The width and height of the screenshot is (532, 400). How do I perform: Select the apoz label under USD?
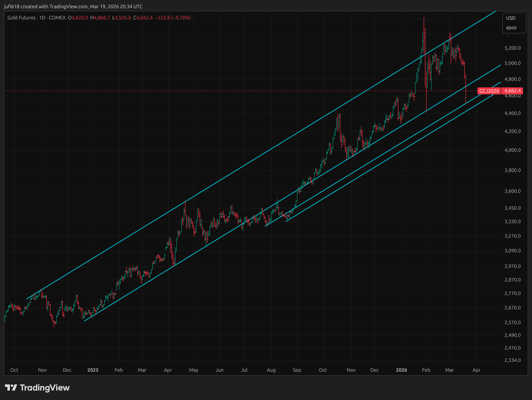[x=511, y=27]
